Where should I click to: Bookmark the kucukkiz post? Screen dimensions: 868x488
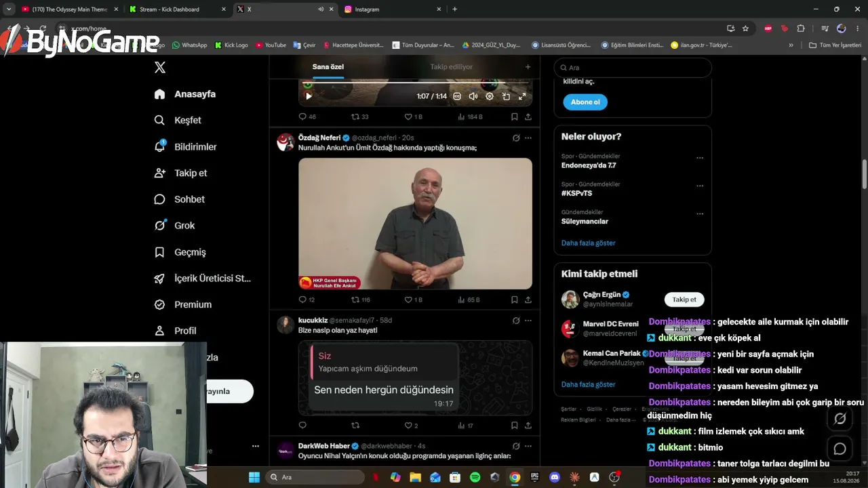point(515,426)
